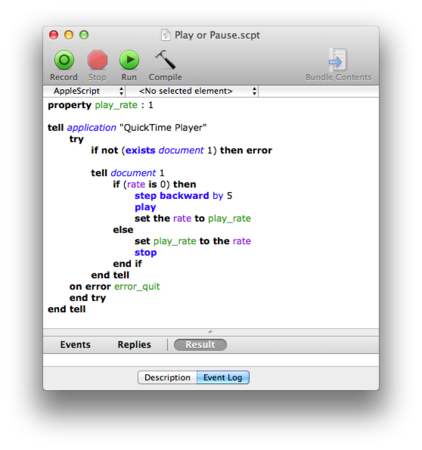This screenshot has width=422, height=450.
Task: Open Bundle Contents from the toolbar
Action: (x=338, y=65)
